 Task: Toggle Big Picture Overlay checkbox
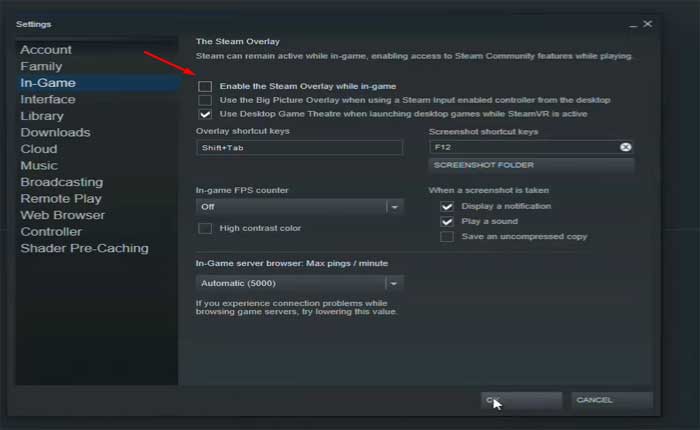tap(205, 101)
